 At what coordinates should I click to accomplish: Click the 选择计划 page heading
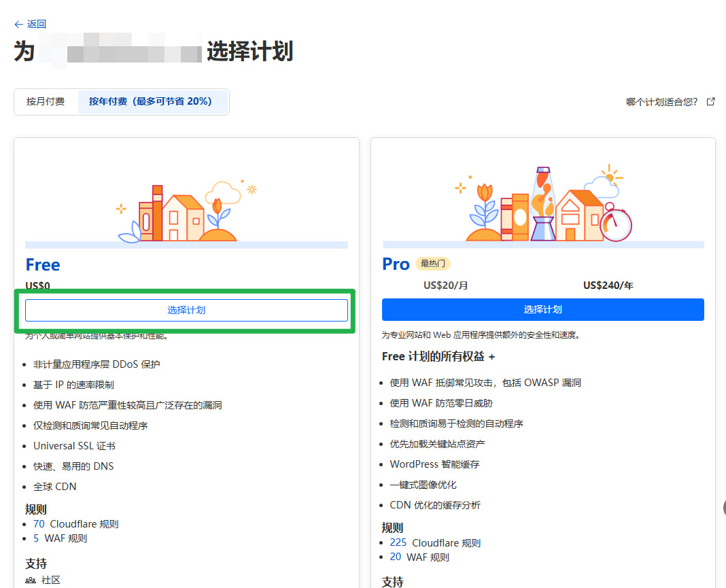pos(250,51)
